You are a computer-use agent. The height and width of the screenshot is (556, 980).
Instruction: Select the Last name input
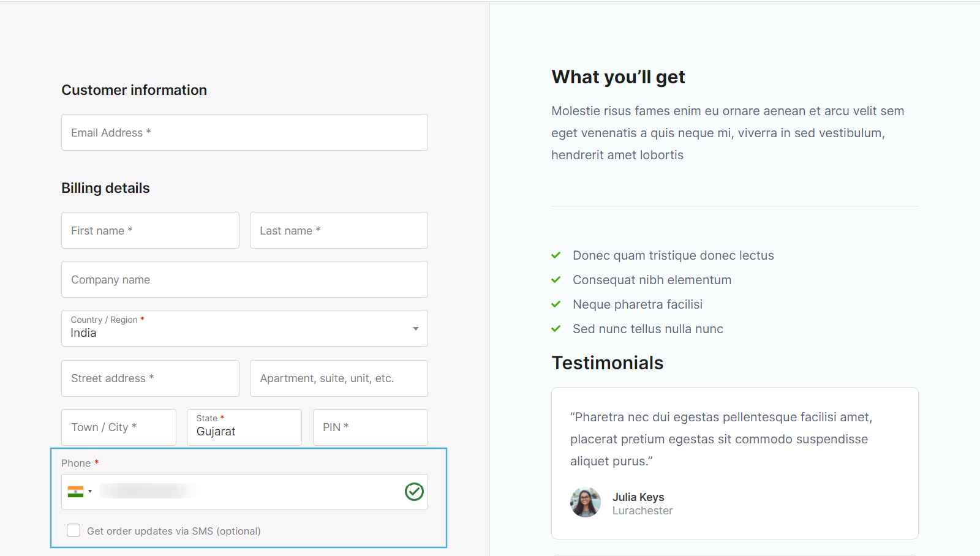tap(339, 230)
